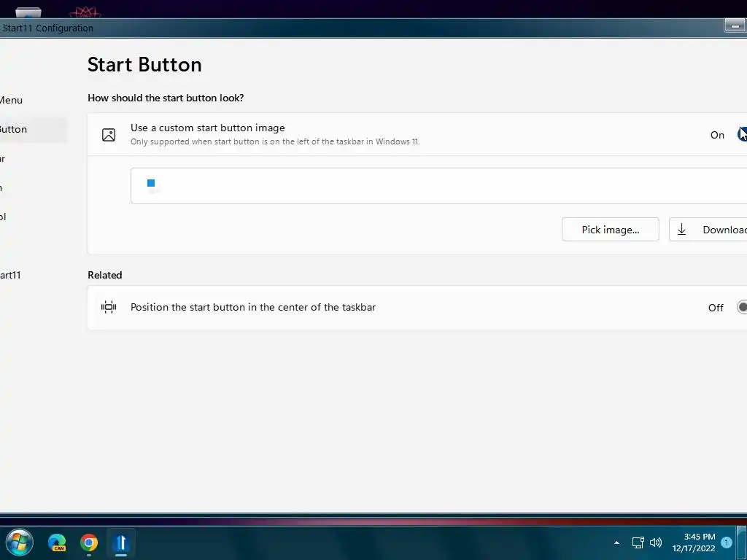Open Google Chrome from the taskbar
Image resolution: width=747 pixels, height=560 pixels.
pos(89,542)
